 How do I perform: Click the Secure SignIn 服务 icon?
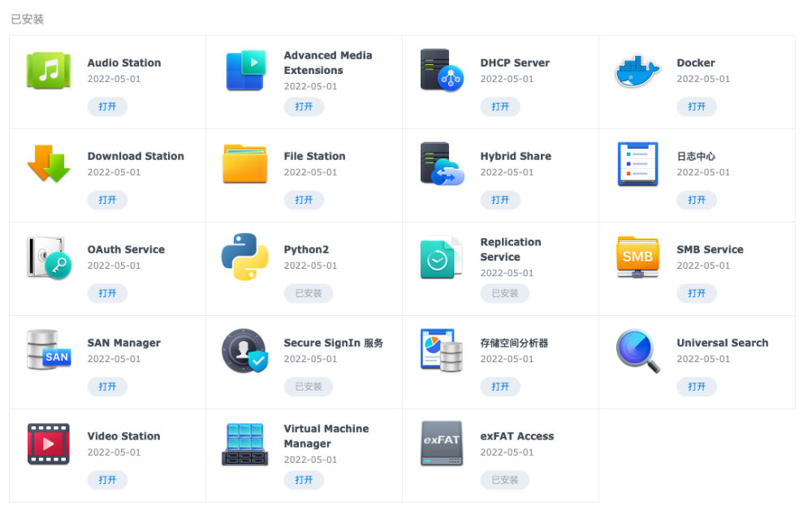pyautogui.click(x=245, y=351)
